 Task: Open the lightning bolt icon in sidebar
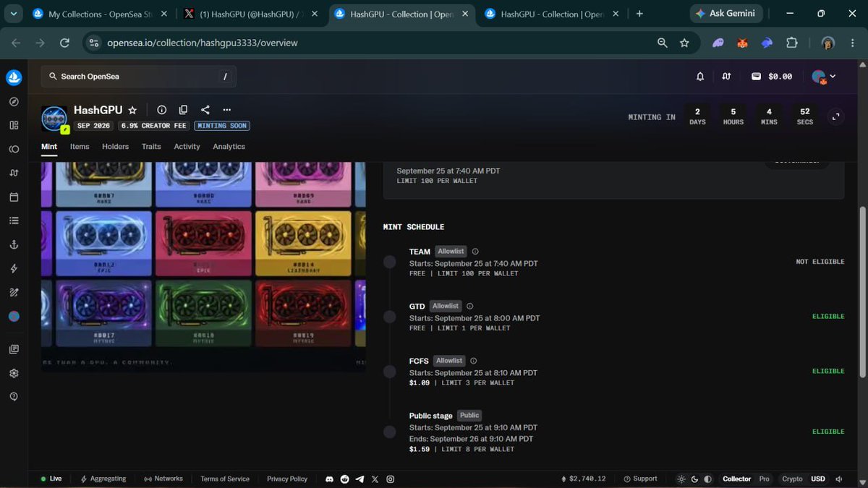pos(14,269)
